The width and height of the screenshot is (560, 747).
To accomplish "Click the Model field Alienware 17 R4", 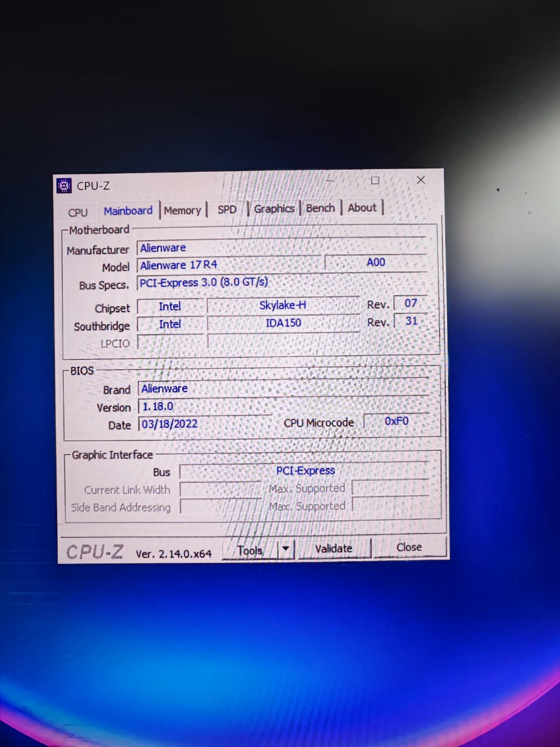I will coord(229,265).
